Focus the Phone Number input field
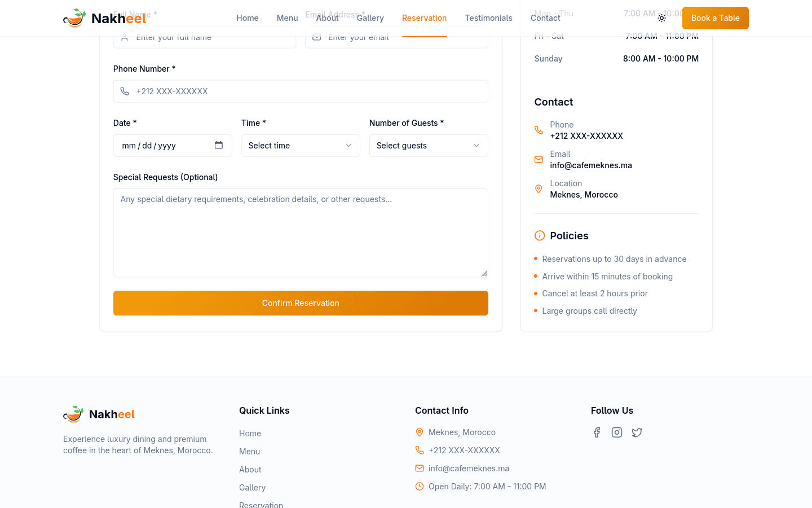Image resolution: width=812 pixels, height=508 pixels. (301, 91)
